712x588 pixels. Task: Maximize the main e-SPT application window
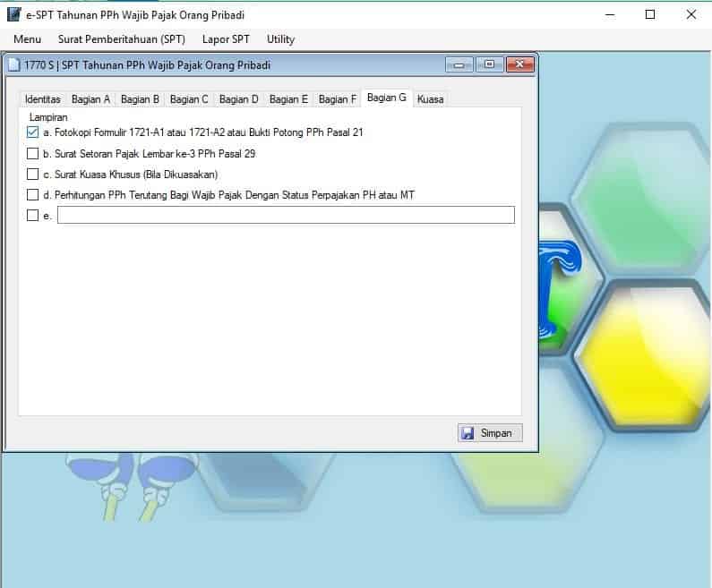[650, 15]
